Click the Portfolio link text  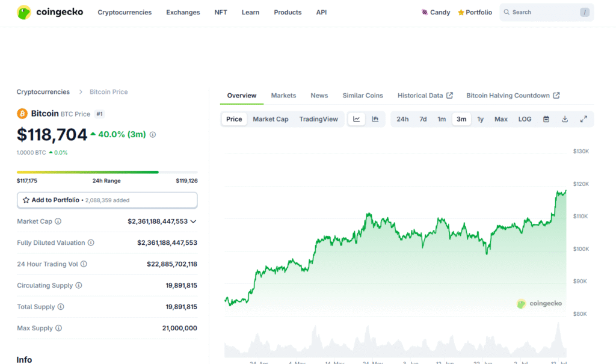coord(479,13)
